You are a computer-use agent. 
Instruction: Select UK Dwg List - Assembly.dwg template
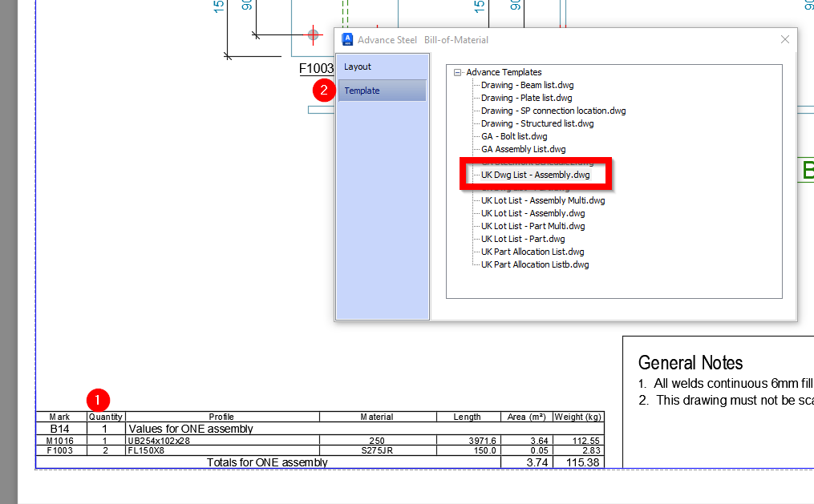pos(535,175)
